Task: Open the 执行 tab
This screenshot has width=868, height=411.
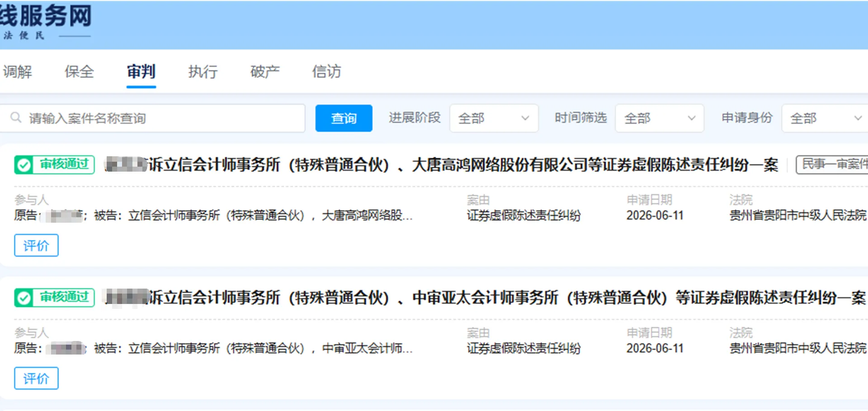Action: point(203,71)
